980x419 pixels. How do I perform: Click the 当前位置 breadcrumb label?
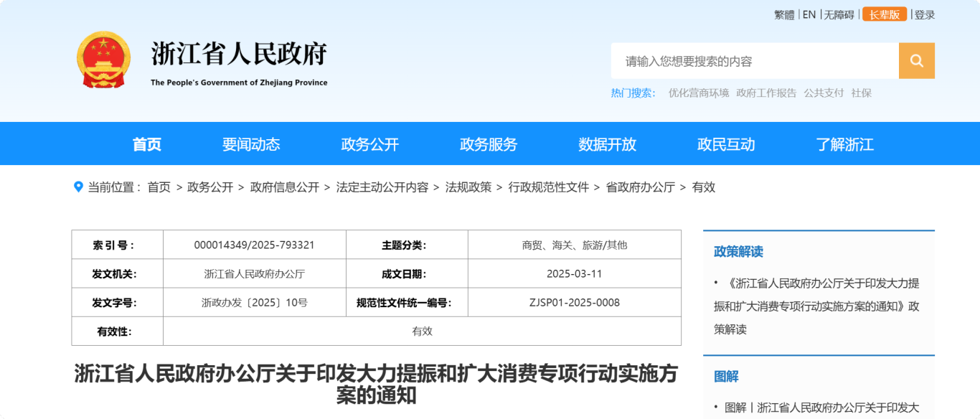pos(115,187)
